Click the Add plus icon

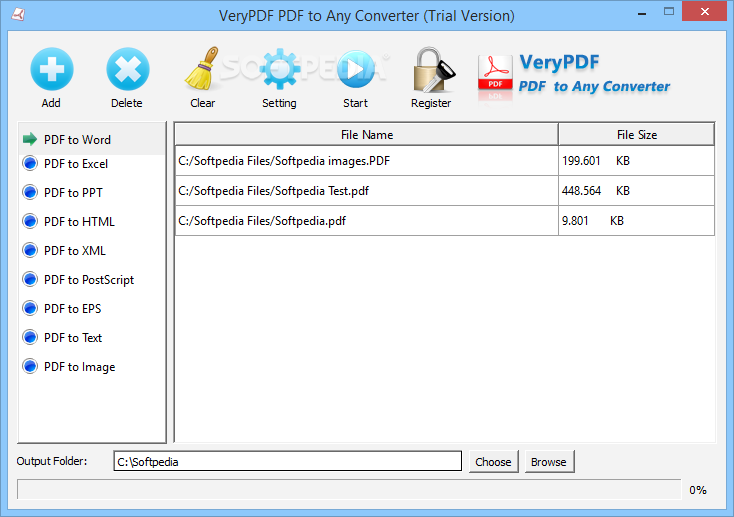coord(51,69)
